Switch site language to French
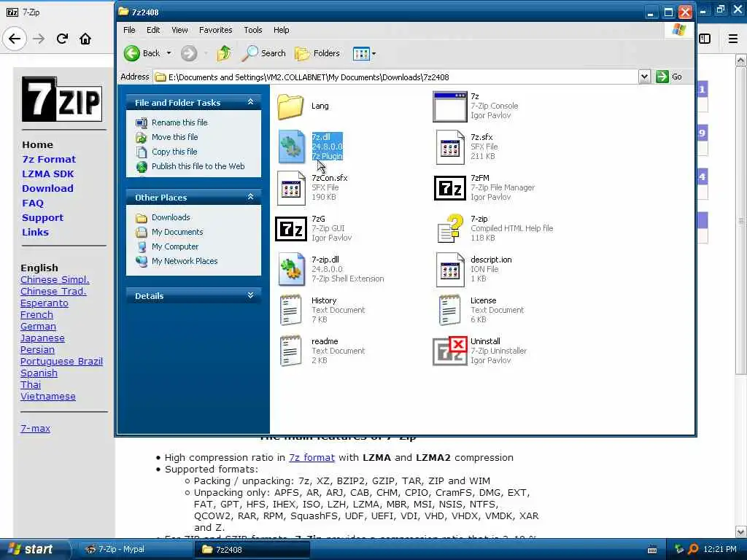This screenshot has height=560, width=747. click(x=36, y=315)
